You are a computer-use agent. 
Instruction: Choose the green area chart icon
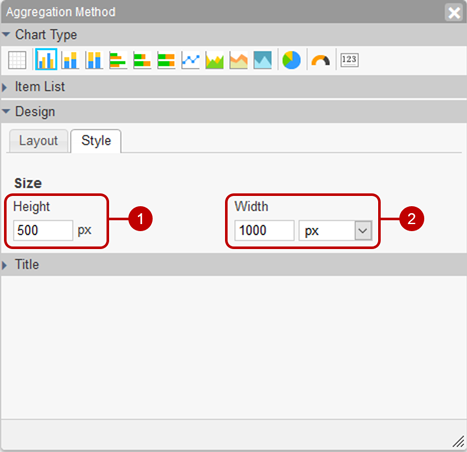pos(214,60)
